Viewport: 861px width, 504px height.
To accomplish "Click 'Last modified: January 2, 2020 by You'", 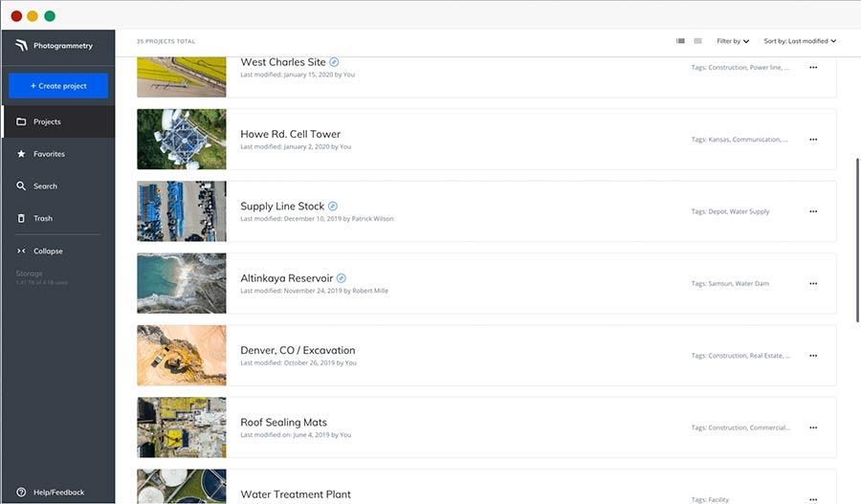I will tap(296, 146).
